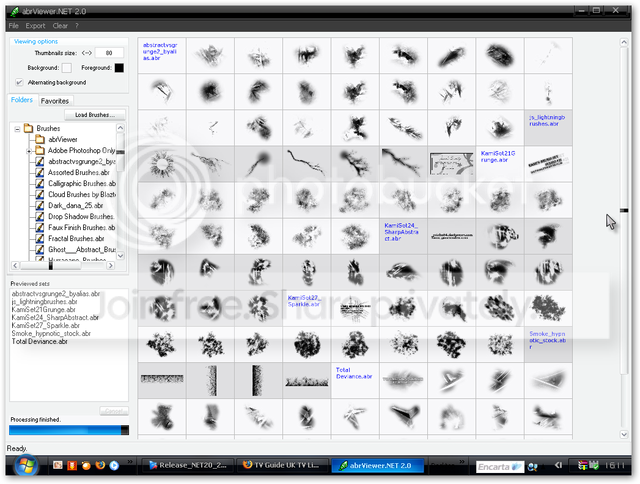Click the Brushes root folder icon
Screen dimensions: 640x484
(28, 129)
